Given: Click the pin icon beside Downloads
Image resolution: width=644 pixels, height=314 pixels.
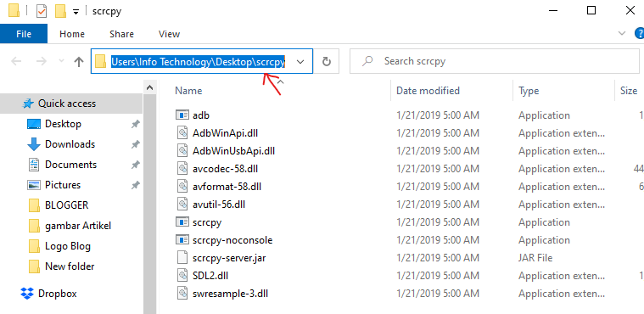Looking at the screenshot, I should coord(135,144).
